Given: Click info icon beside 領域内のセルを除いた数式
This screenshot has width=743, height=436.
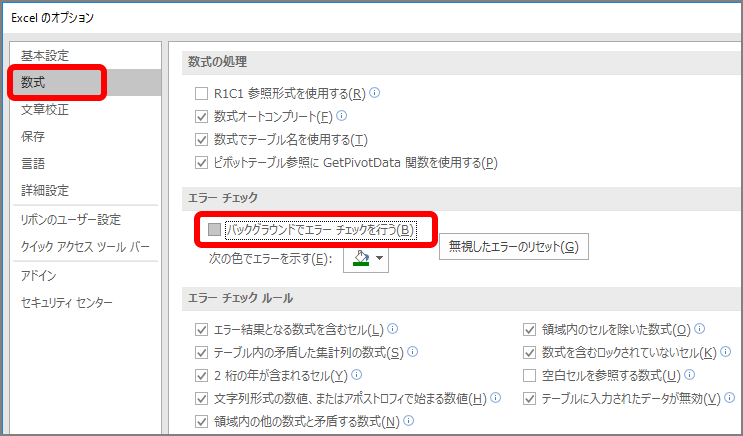Looking at the screenshot, I should click(x=699, y=328).
